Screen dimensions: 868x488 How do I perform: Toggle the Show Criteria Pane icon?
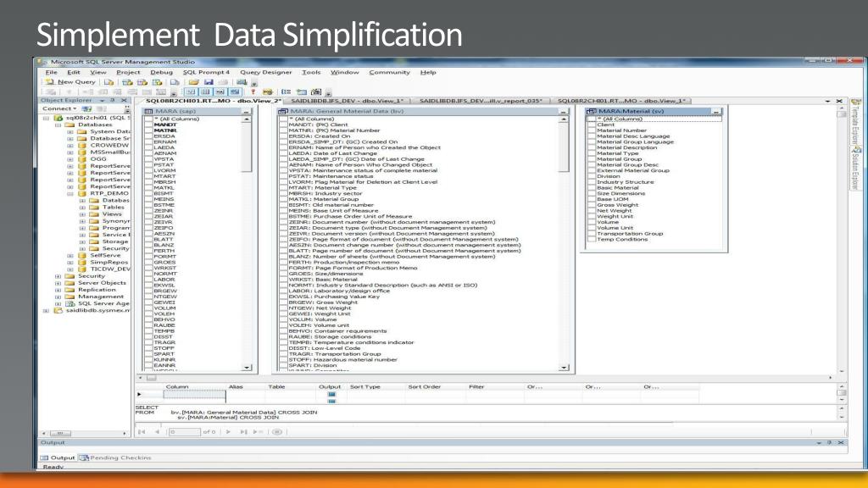(205, 91)
